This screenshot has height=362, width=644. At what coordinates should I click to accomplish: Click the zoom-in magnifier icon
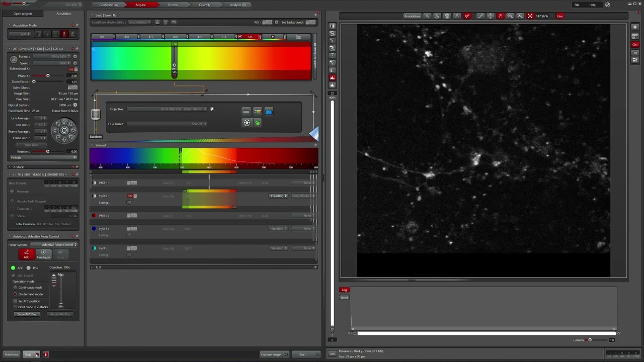click(x=520, y=16)
